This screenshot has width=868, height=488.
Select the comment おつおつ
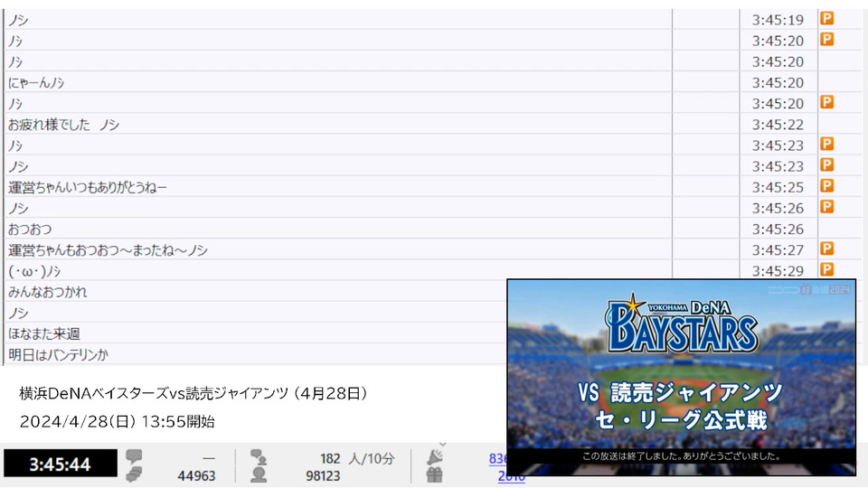[x=30, y=229]
